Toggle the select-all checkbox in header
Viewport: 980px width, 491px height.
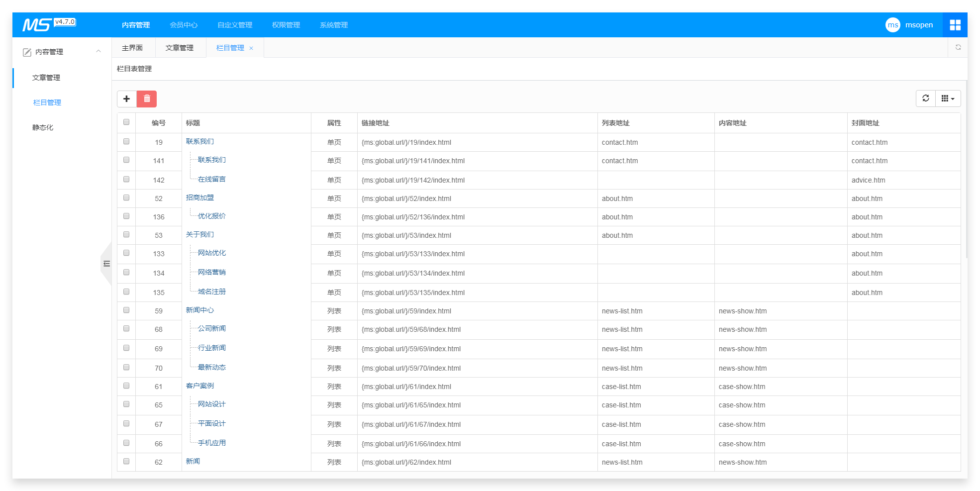click(126, 122)
